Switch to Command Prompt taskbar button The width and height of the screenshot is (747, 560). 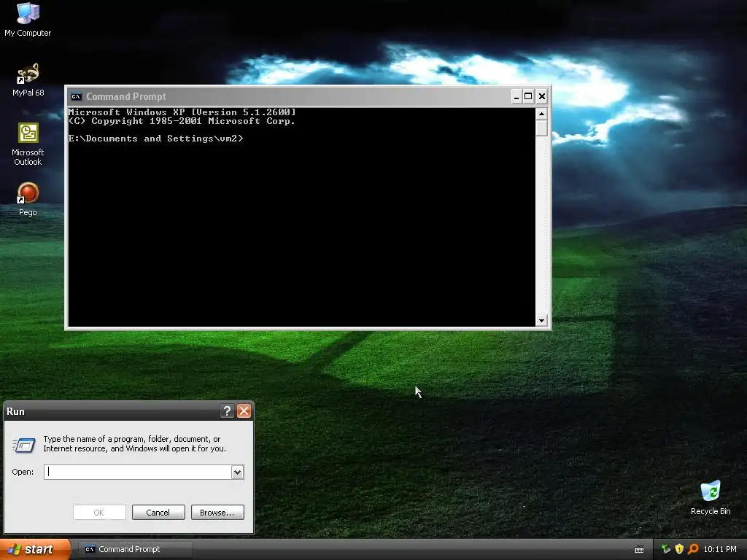(135, 550)
